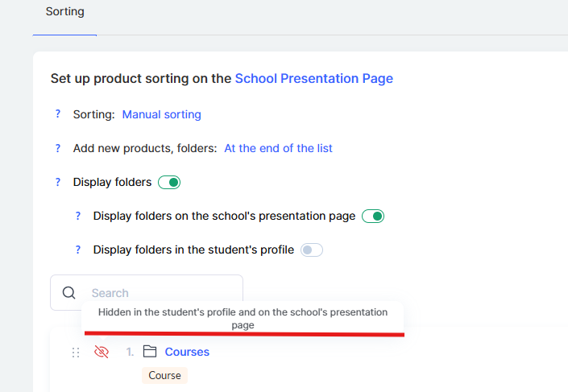Viewport: 568px width, 392px height.
Task: Disable folders on the school's presentation page
Action: [373, 217]
